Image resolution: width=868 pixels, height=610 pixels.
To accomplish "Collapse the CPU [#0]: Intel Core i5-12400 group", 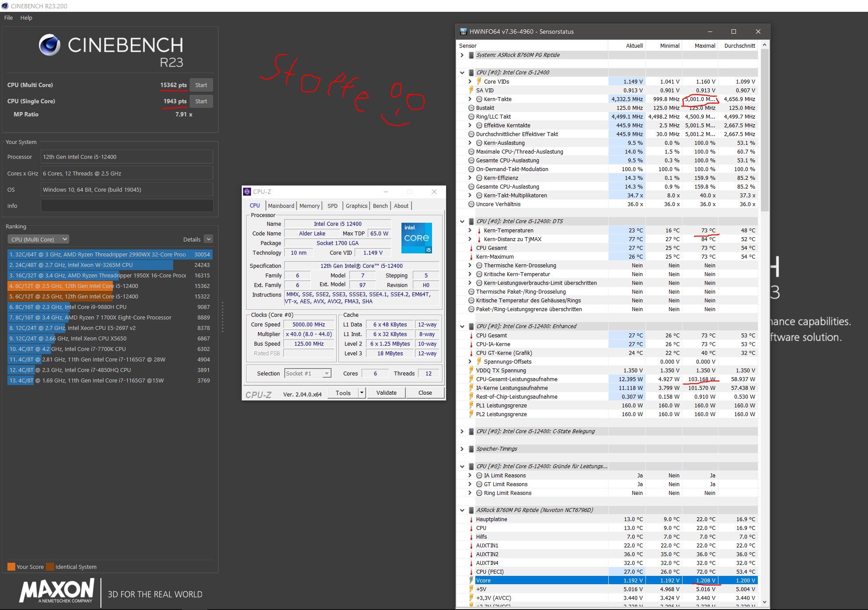I will click(x=462, y=73).
